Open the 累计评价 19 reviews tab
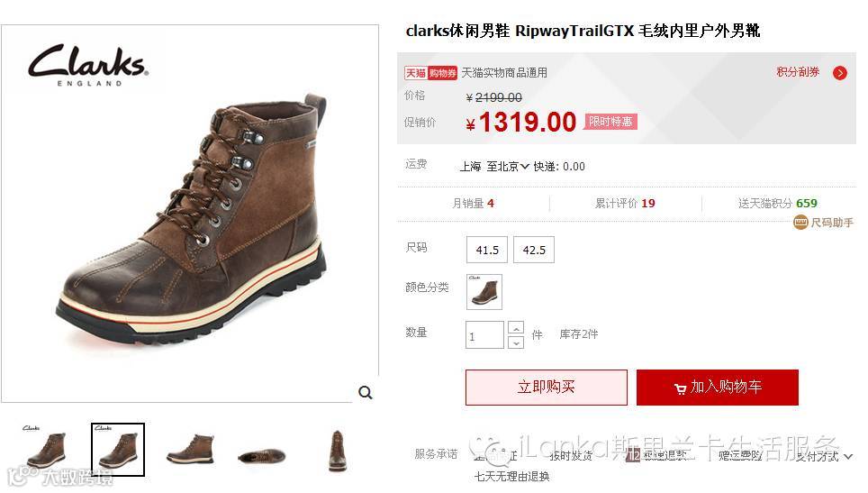Viewport: 868px width, 493px height. pos(625,204)
